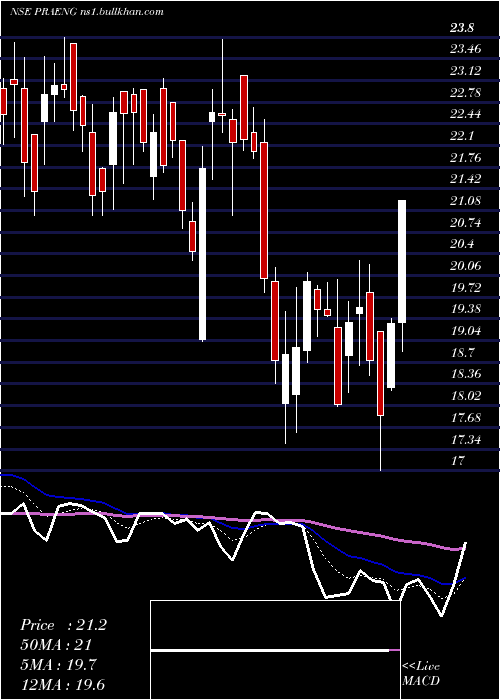Click the 23.46 price axis label
The height and width of the screenshot is (700, 500).
[466, 49]
